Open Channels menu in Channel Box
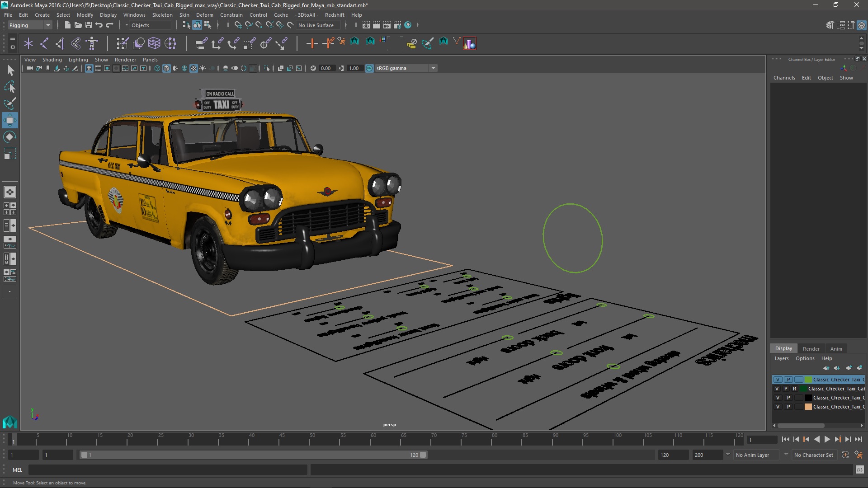This screenshot has width=868, height=488. click(784, 78)
